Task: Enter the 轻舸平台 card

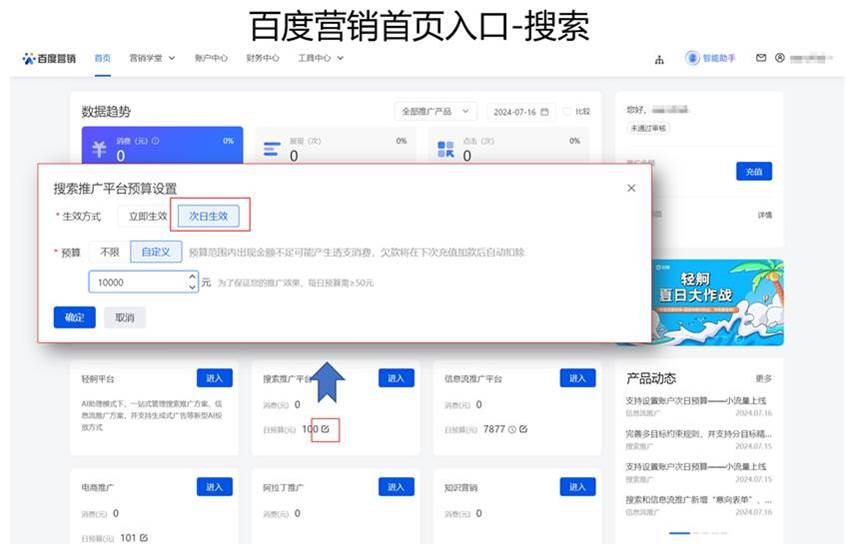Action: click(x=215, y=378)
